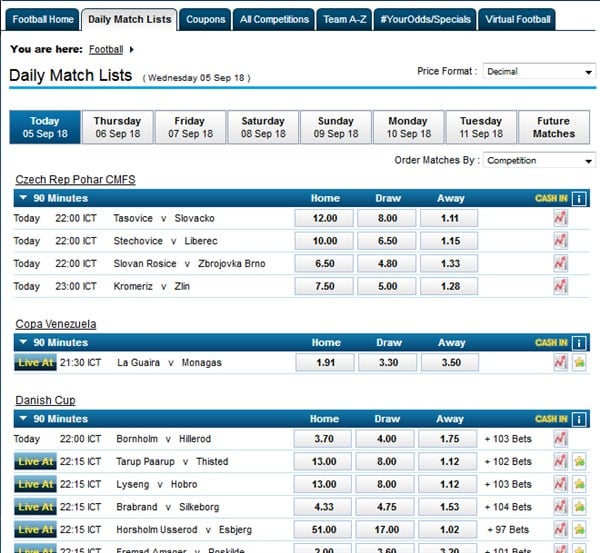This screenshot has height=553, width=600.
Task: Bet on Tasovice home win at 12.00
Action: click(x=324, y=219)
